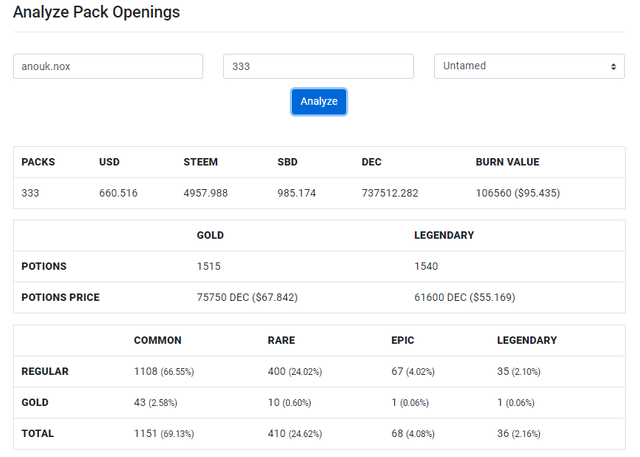Image resolution: width=640 pixels, height=457 pixels.
Task: Click the POTIONS row label
Action: [44, 266]
